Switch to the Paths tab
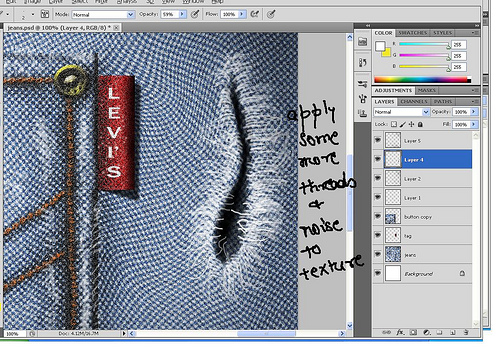The width and height of the screenshot is (500, 362). 443,101
